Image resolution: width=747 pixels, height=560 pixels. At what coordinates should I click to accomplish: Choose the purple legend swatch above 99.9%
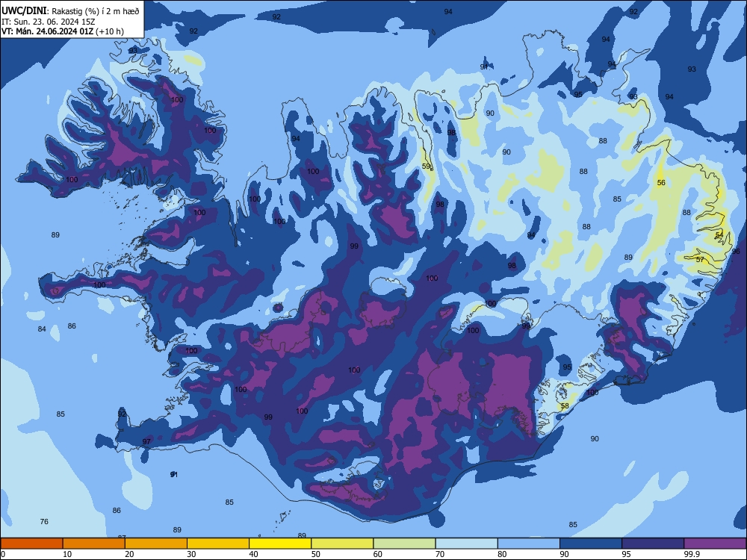pyautogui.click(x=715, y=544)
